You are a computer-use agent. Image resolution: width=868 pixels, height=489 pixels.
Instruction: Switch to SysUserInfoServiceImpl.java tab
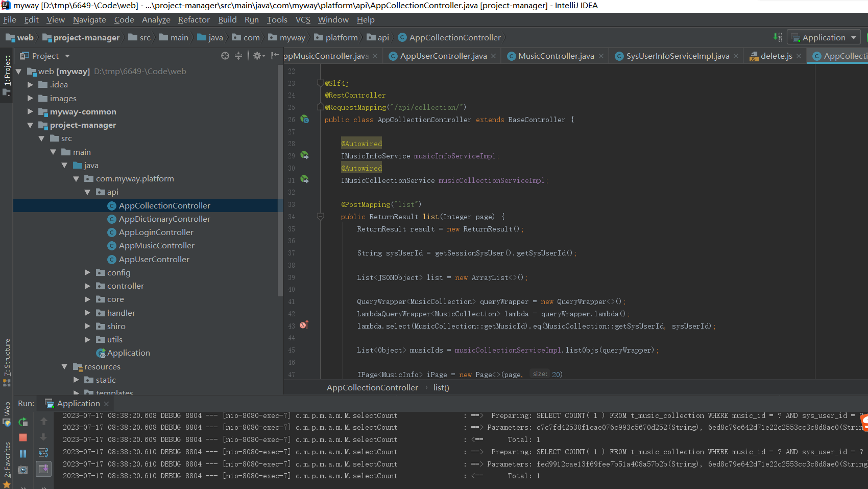(x=678, y=56)
